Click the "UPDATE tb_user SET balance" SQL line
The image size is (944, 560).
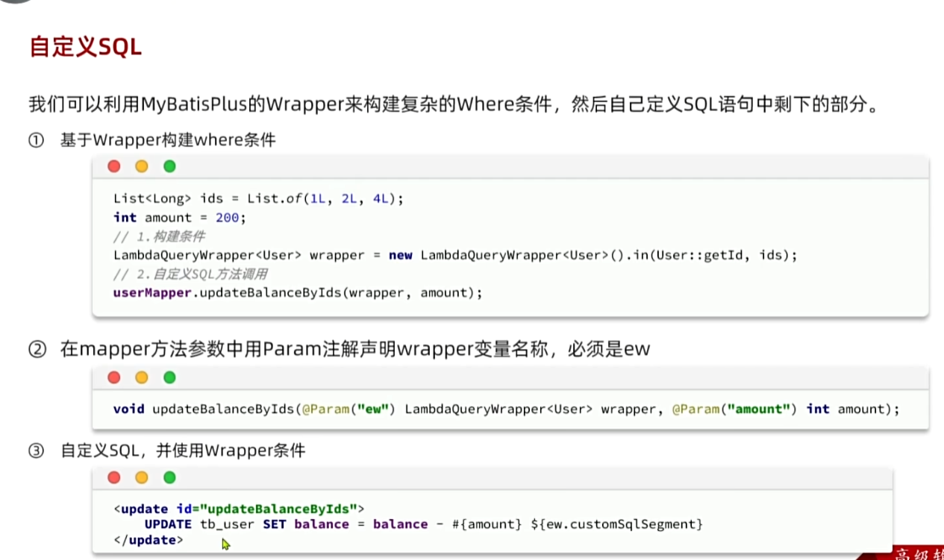pyautogui.click(x=424, y=524)
